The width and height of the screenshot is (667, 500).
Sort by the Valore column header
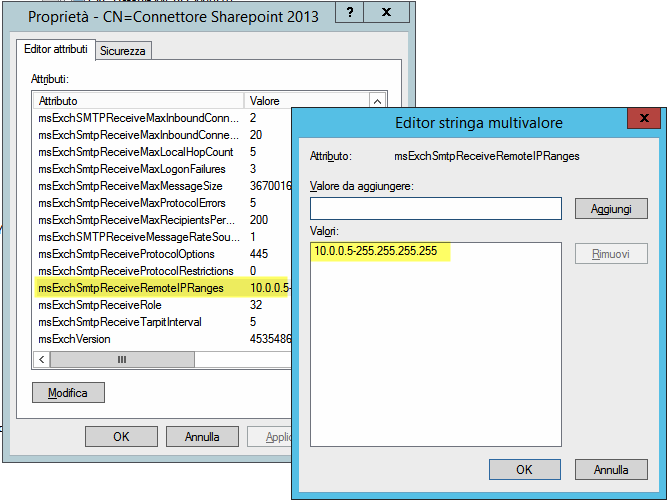pos(306,101)
